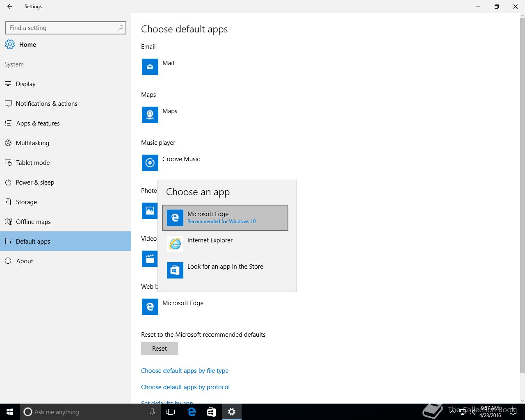Image resolution: width=525 pixels, height=420 pixels.
Task: Click the Internet Explorer icon in popup
Action: (175, 244)
